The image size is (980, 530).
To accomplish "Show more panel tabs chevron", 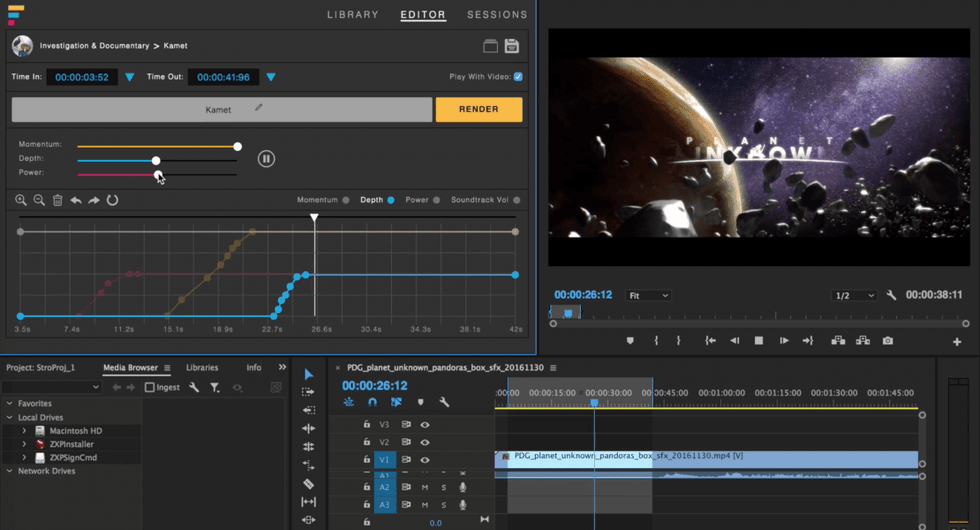I will click(x=282, y=367).
